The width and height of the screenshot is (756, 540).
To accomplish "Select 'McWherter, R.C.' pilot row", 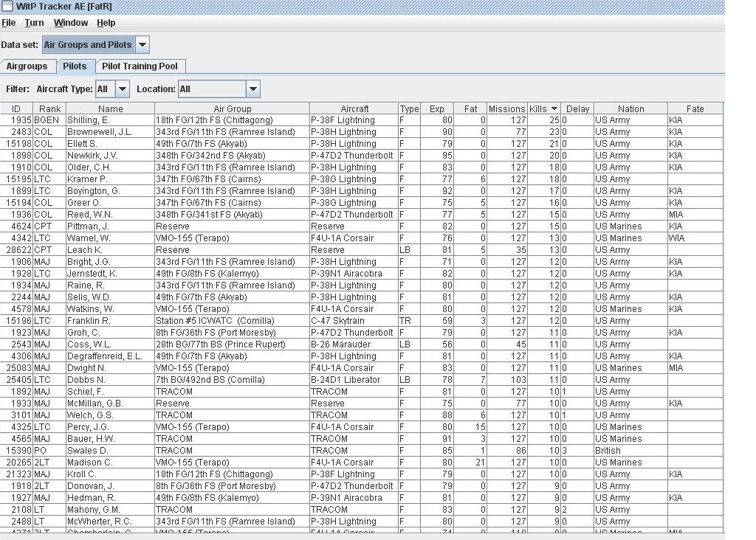I will coord(362,522).
